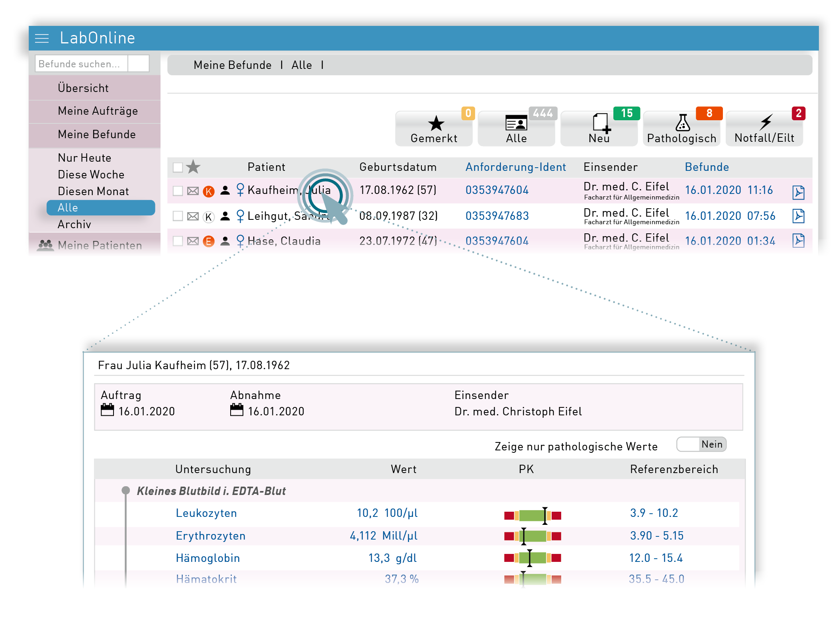
Task: Show Pathologisch results flask button
Action: tap(681, 129)
